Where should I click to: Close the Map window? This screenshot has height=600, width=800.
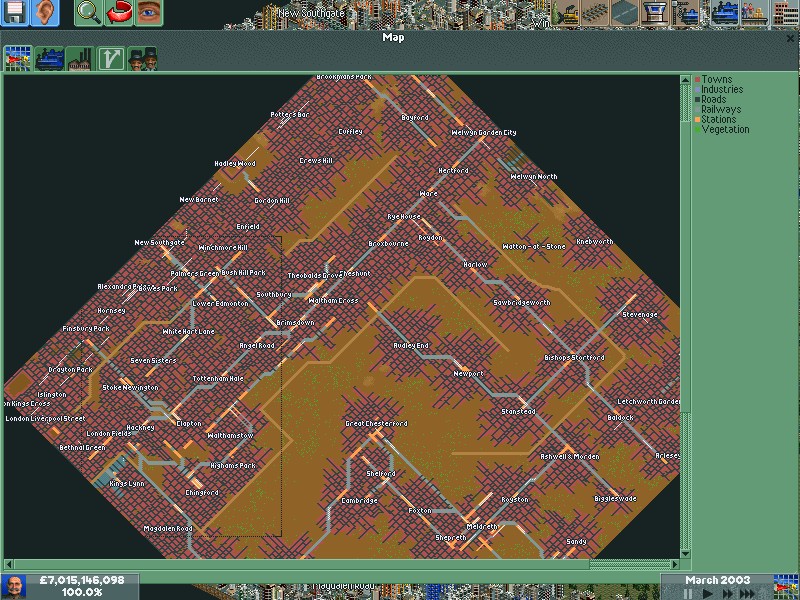[790, 38]
